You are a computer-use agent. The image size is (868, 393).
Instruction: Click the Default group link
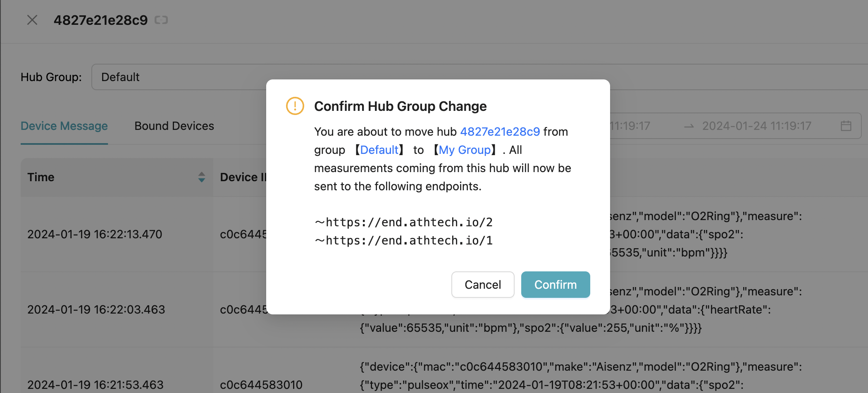[x=379, y=150]
